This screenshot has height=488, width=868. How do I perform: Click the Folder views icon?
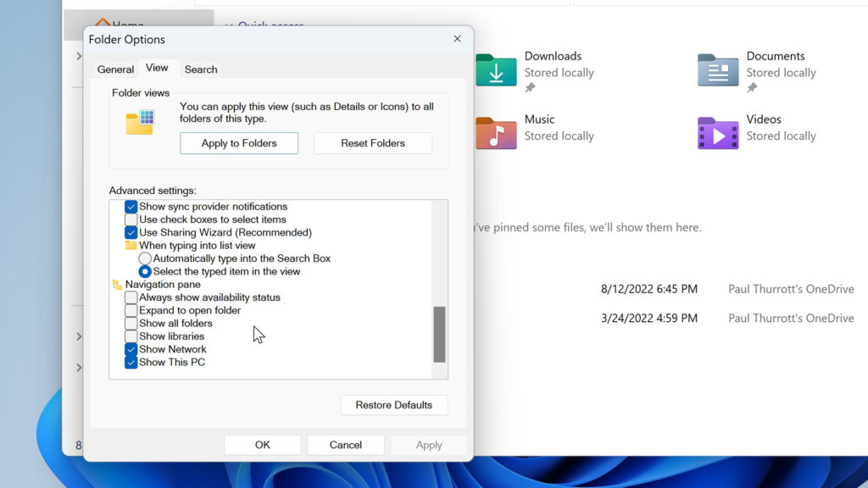(x=140, y=122)
